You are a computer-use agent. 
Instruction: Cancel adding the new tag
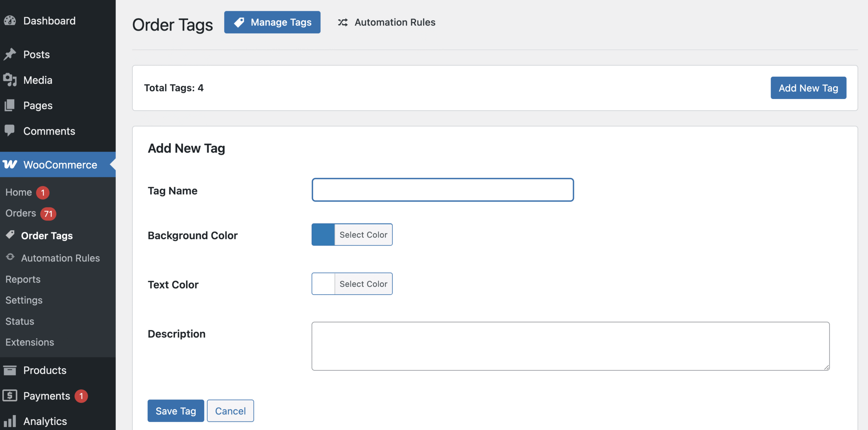(230, 411)
